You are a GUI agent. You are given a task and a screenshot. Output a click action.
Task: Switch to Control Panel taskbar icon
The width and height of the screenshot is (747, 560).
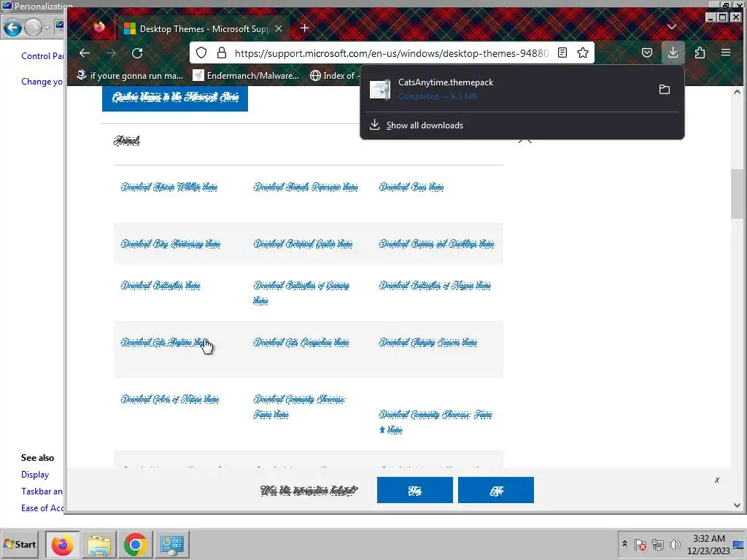click(x=172, y=544)
